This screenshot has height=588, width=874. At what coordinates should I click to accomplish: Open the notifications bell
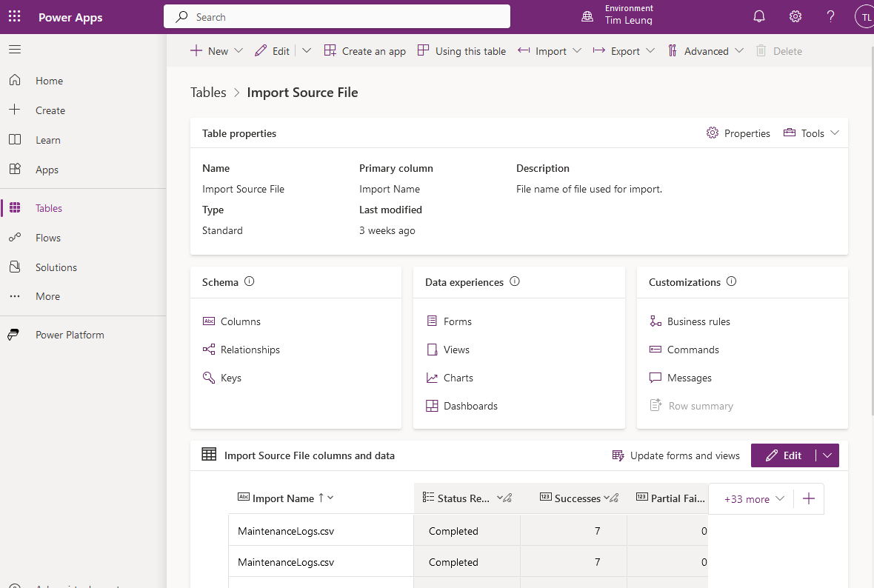pyautogui.click(x=759, y=17)
